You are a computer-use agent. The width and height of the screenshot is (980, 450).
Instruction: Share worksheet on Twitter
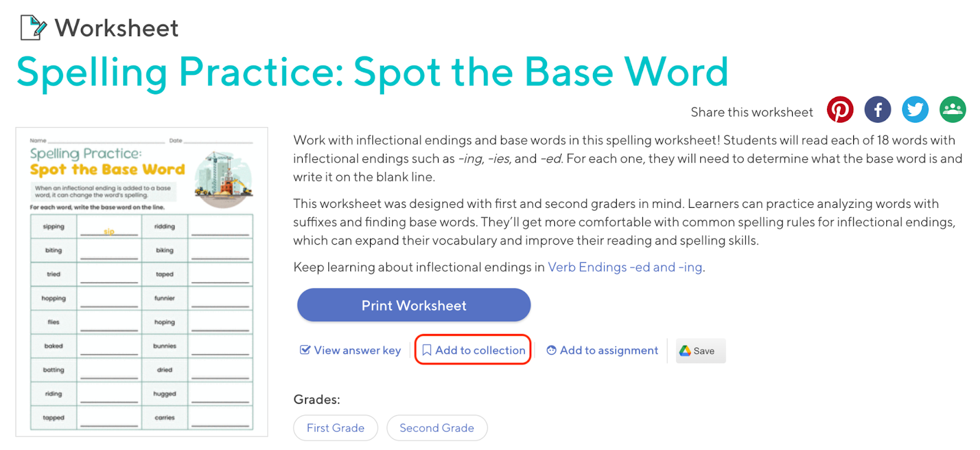coord(914,110)
